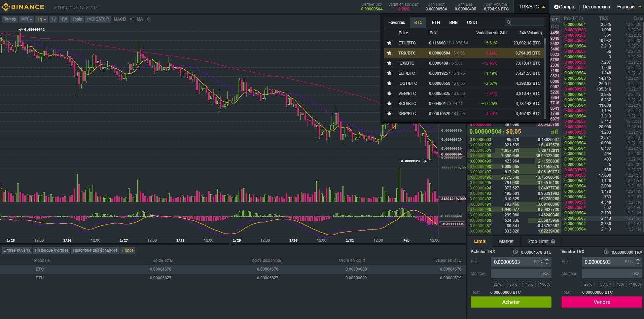Click Déconnexion to log out
644x319 pixels.
[x=596, y=7]
